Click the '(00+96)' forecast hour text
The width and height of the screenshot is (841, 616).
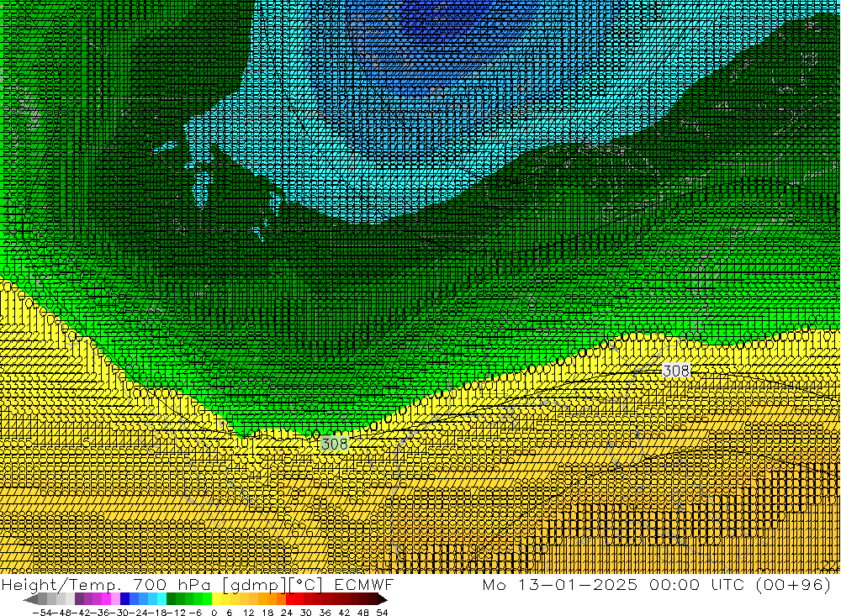click(x=793, y=584)
